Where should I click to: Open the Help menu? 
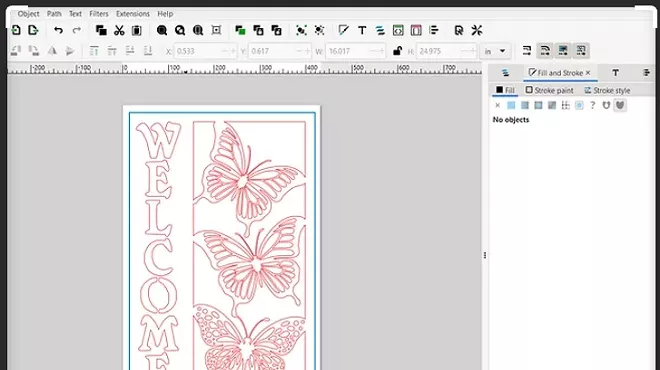pos(165,14)
